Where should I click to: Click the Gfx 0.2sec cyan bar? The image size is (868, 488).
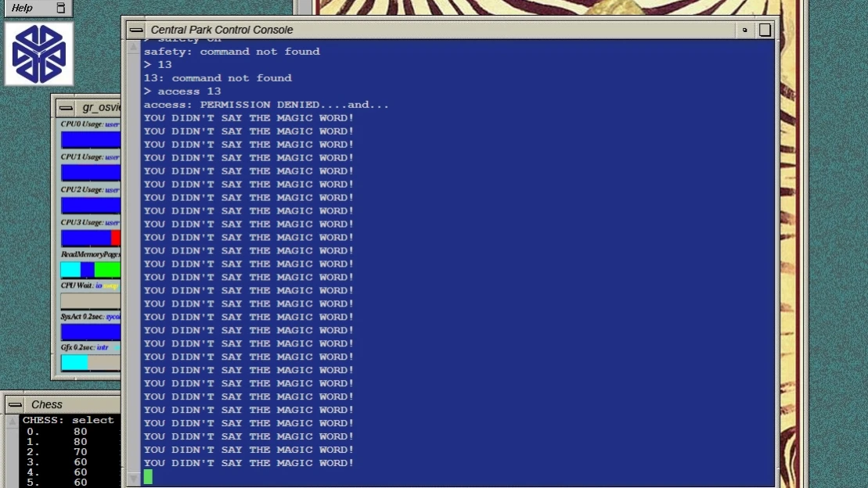coord(74,362)
